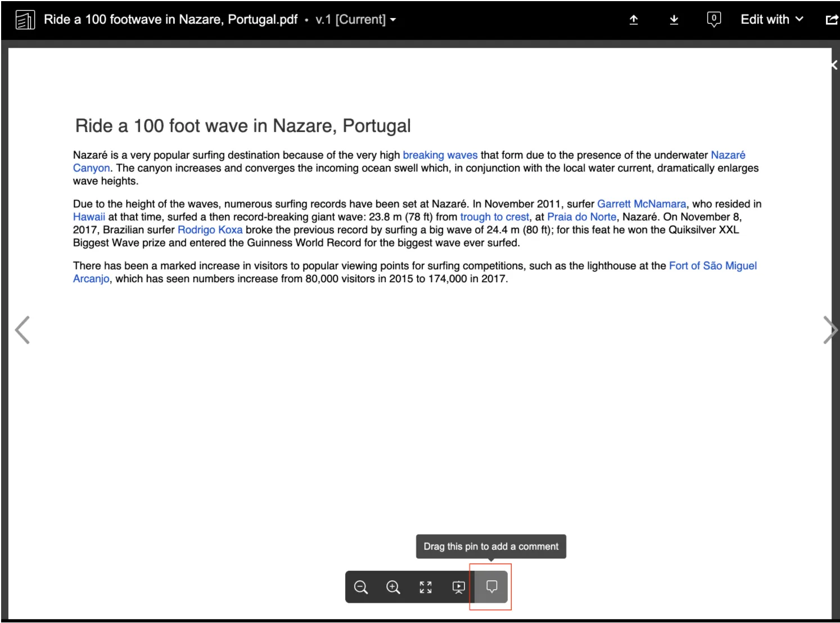Click the upload new version icon
840x623 pixels.
[634, 20]
